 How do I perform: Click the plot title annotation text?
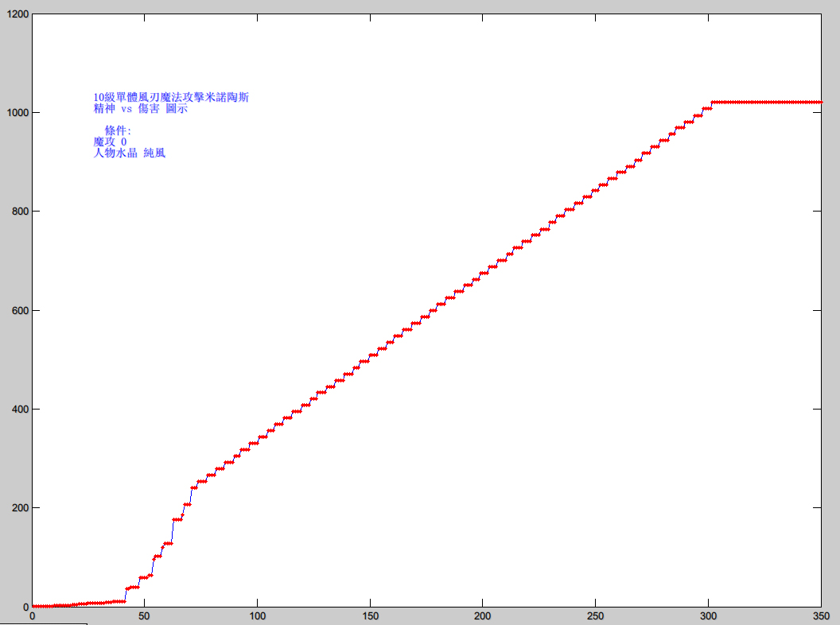pos(170,97)
